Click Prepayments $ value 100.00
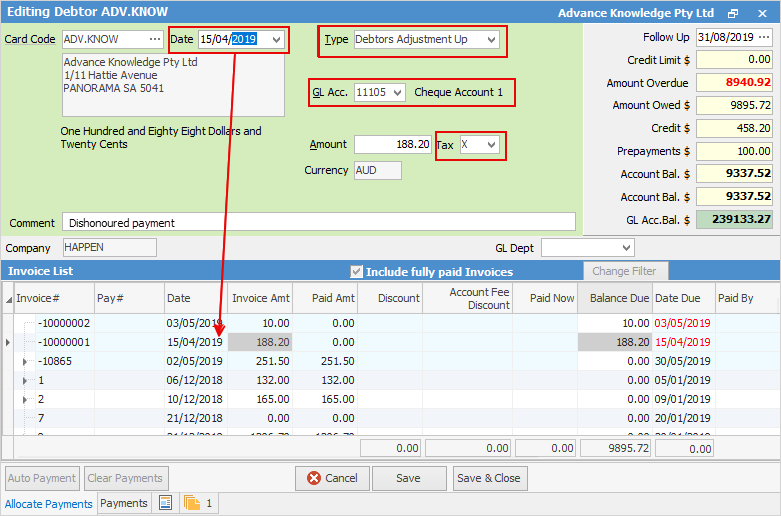The height and width of the screenshot is (516, 781). click(734, 151)
